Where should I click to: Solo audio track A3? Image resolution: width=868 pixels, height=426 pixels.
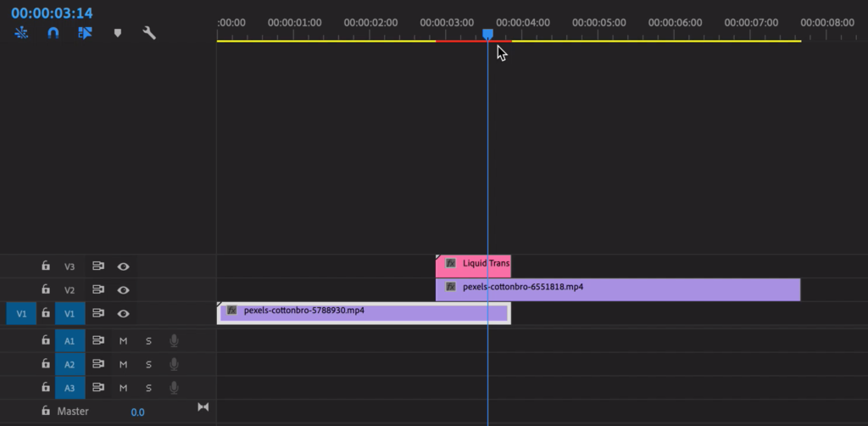(148, 389)
